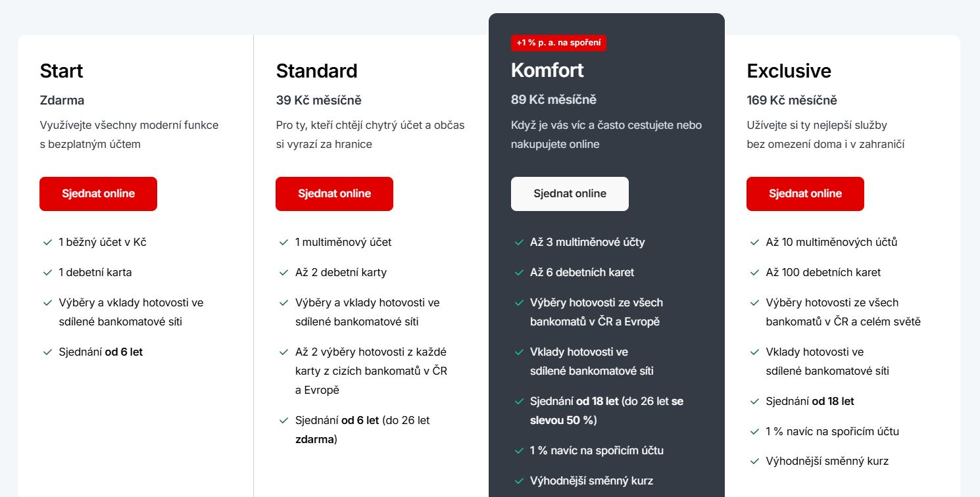This screenshot has height=497, width=980.
Task: Click the checkmark icon beside "1 běžný účet v Kč"
Action: pos(47,243)
